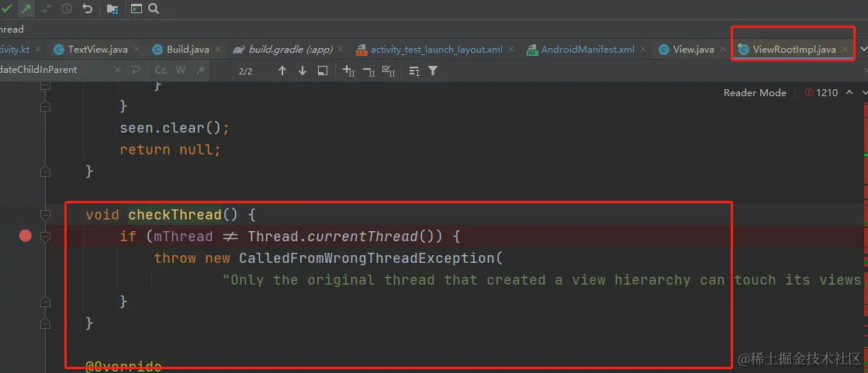The height and width of the screenshot is (373, 868).
Task: Click the green Commit checkmark icon
Action: point(6,9)
